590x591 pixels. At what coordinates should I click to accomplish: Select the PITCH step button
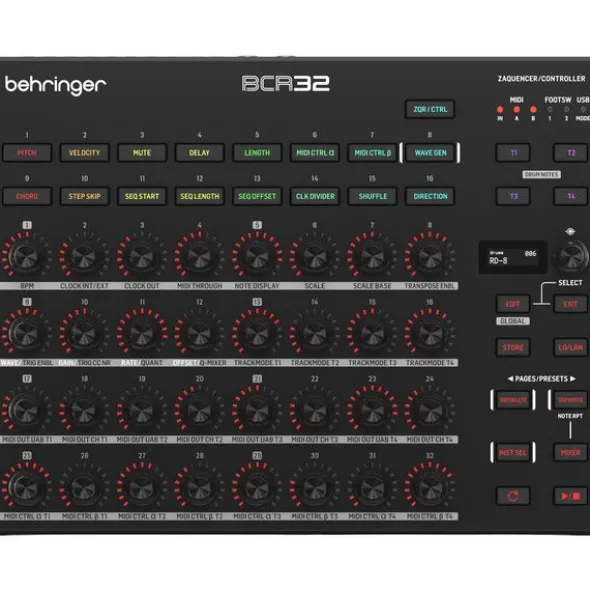point(27,153)
